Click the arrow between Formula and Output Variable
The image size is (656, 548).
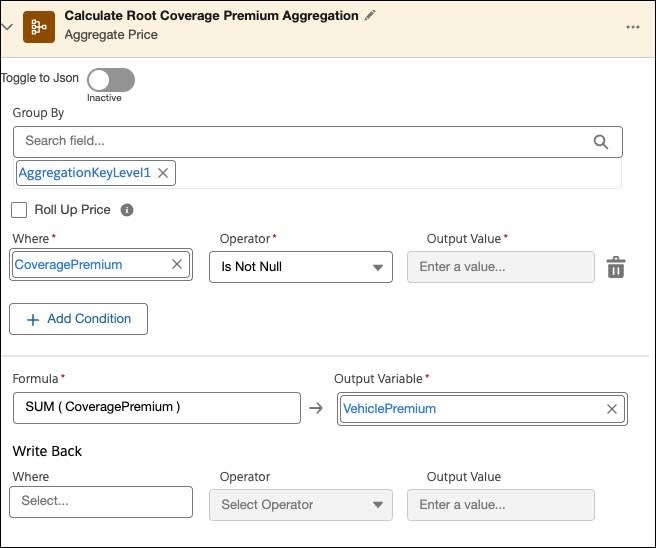coord(316,408)
